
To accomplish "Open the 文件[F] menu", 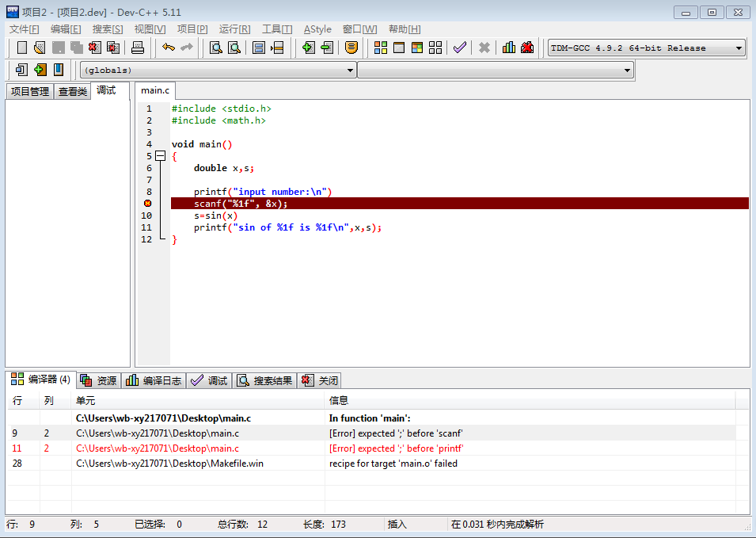I will pyautogui.click(x=24, y=29).
